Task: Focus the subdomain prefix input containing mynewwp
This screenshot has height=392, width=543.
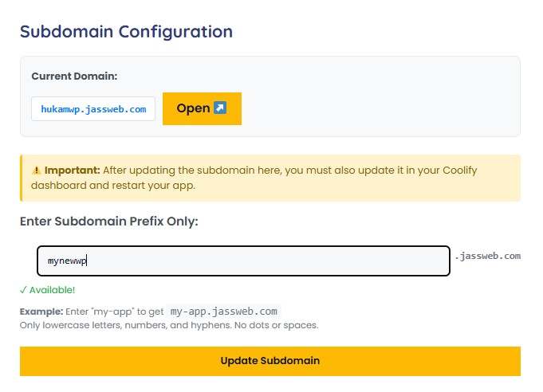Action: [243, 261]
